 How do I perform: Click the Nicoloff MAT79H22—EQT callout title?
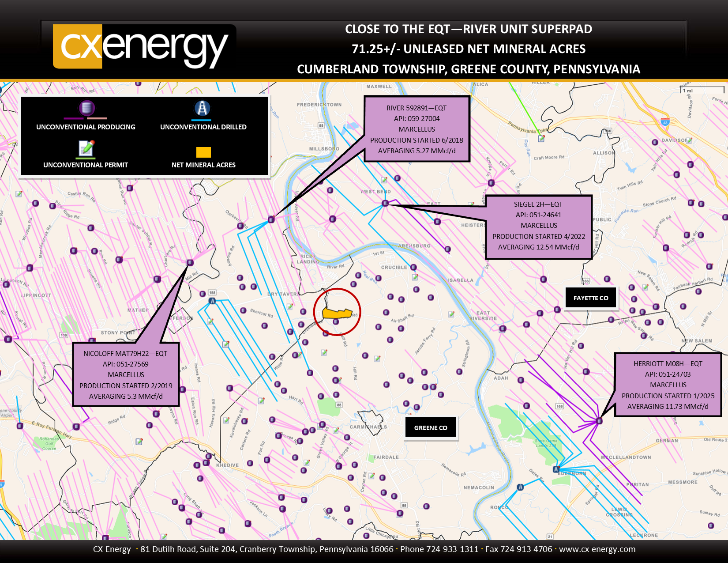[125, 353]
